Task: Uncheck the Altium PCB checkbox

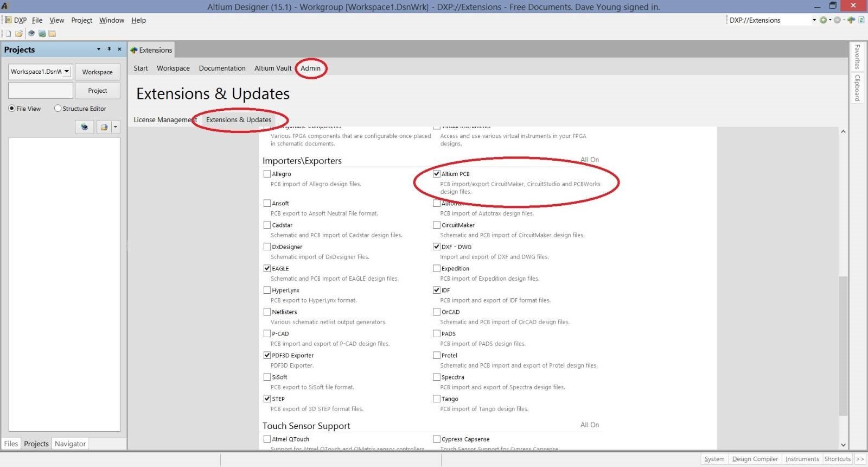Action: click(437, 174)
